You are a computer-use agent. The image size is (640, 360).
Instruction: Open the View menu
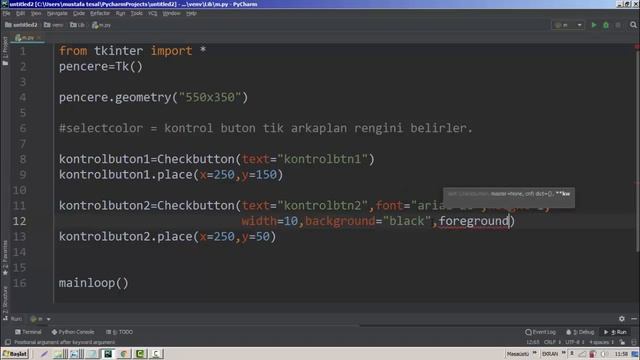pyautogui.click(x=36, y=13)
